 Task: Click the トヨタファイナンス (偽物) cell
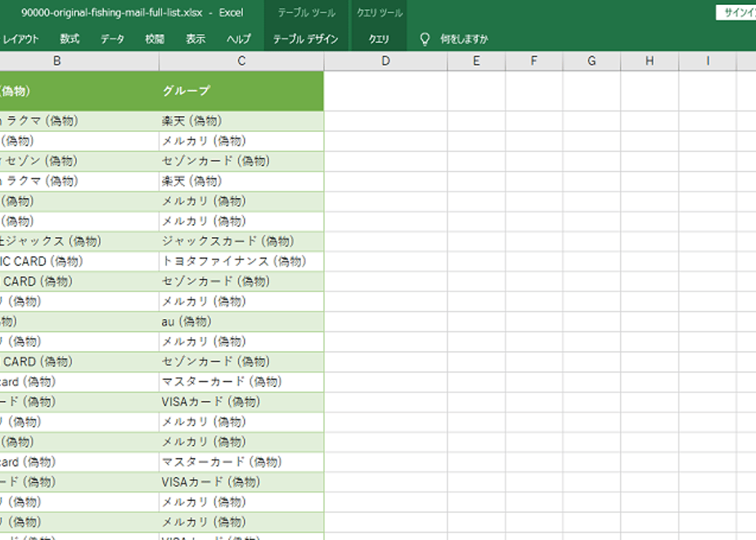241,262
